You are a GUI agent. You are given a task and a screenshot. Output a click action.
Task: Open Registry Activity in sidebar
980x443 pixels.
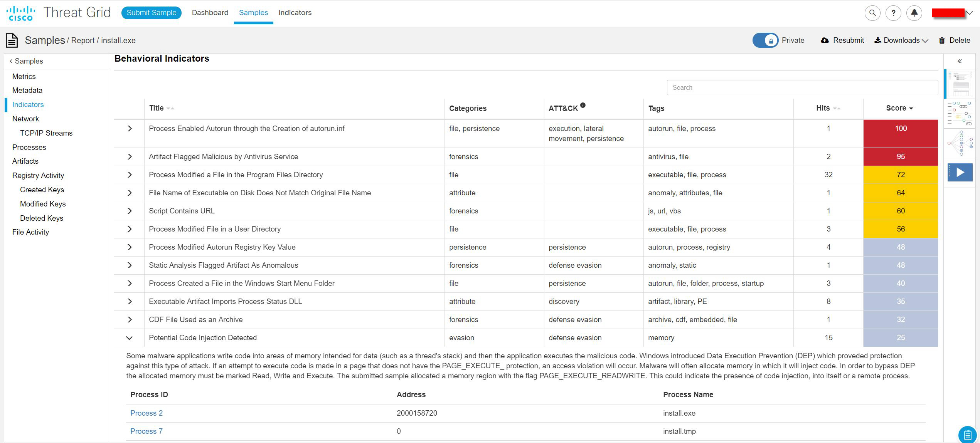(x=38, y=176)
